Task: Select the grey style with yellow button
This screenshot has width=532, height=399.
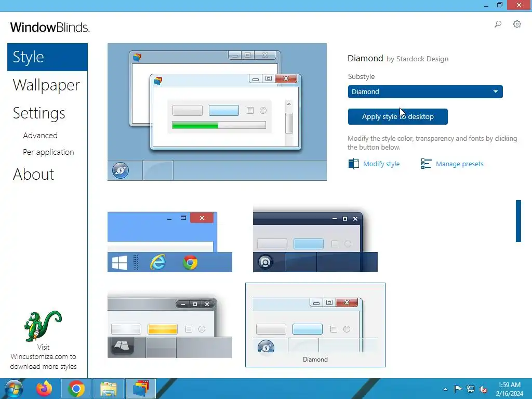Action: click(x=170, y=325)
